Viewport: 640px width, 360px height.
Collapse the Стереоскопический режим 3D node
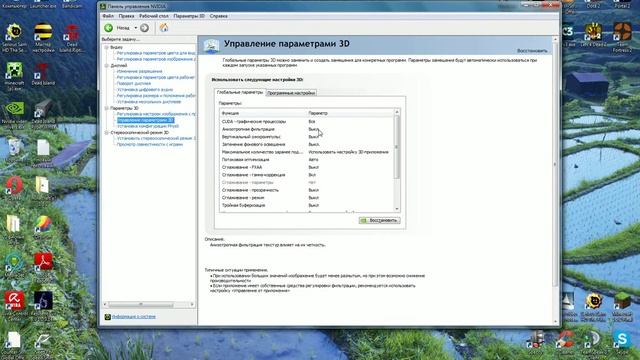pos(106,133)
